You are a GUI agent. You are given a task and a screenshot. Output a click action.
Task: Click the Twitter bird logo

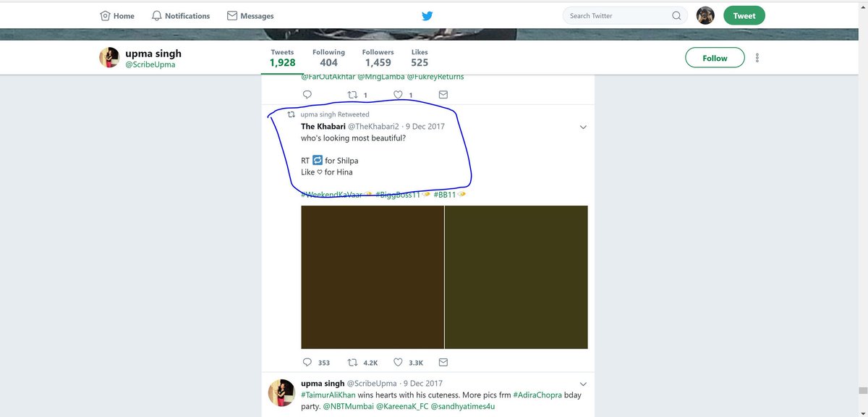427,15
